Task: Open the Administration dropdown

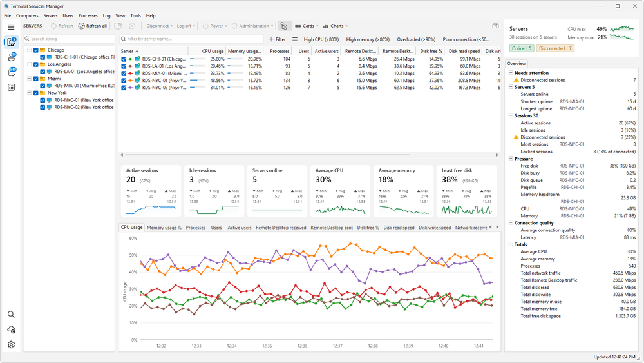Action: [252, 26]
